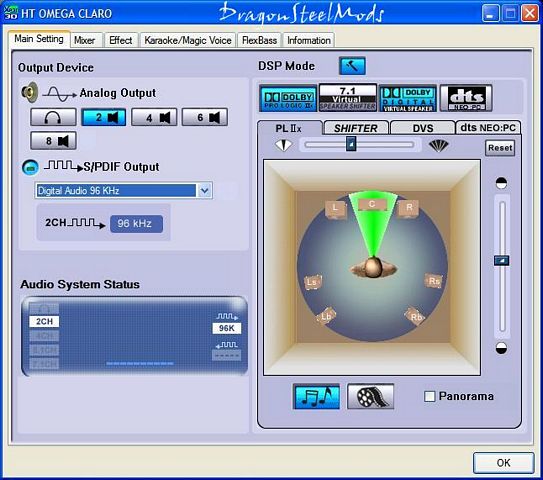Viewport: 543px width, 480px height.
Task: Select the Rb back speaker
Action: coord(416,316)
